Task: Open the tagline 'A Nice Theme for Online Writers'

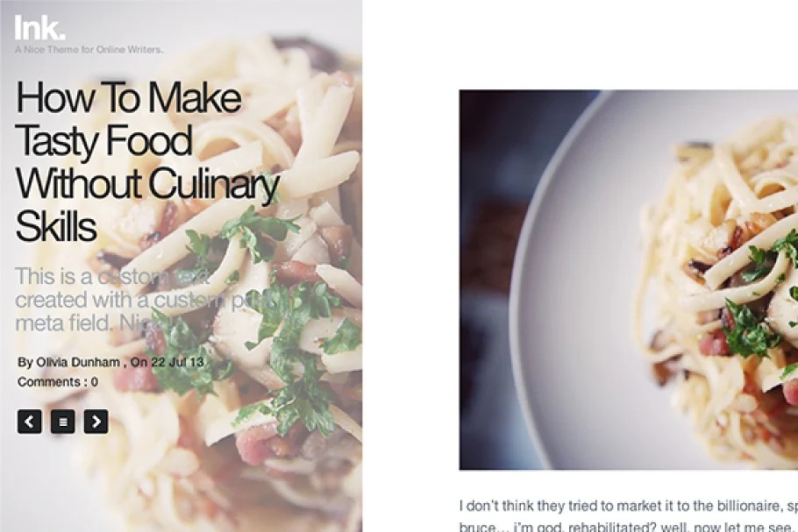Action: tap(89, 49)
